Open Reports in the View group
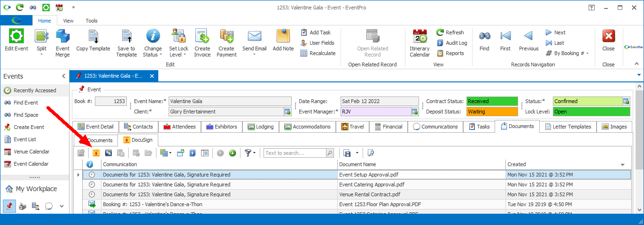Screen dimensions: 644x225 coord(450,53)
